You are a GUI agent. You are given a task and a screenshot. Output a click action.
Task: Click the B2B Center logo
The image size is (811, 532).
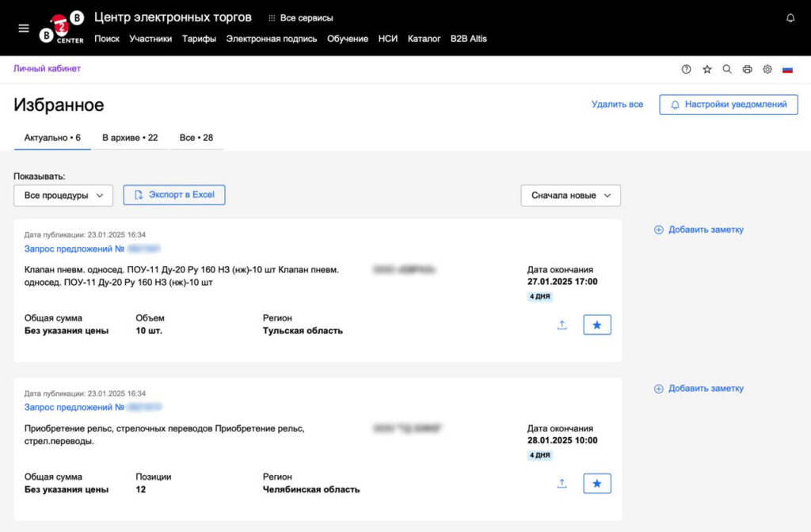tap(63, 28)
